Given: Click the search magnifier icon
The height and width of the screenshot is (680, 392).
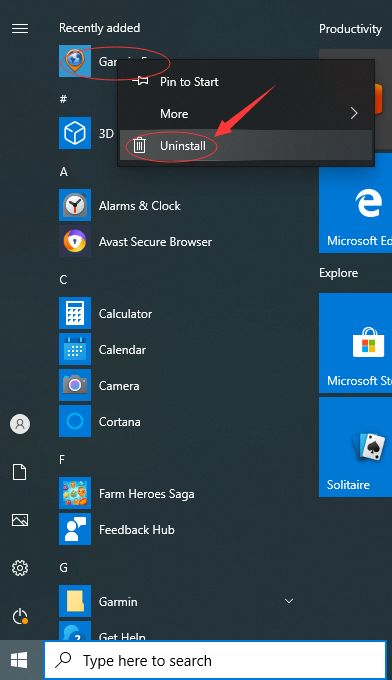Looking at the screenshot, I should 63,660.
